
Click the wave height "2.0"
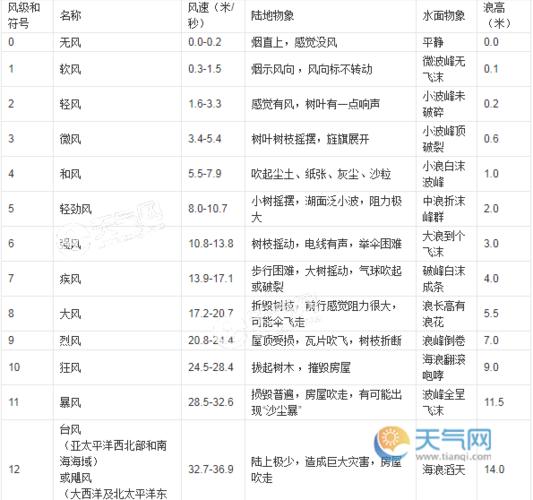tap(491, 208)
